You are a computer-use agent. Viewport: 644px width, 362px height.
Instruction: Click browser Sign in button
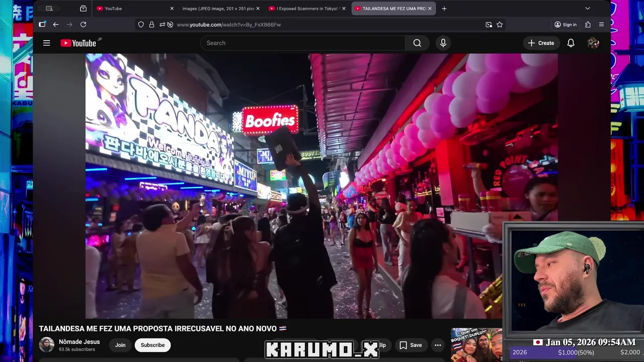[x=566, y=25]
